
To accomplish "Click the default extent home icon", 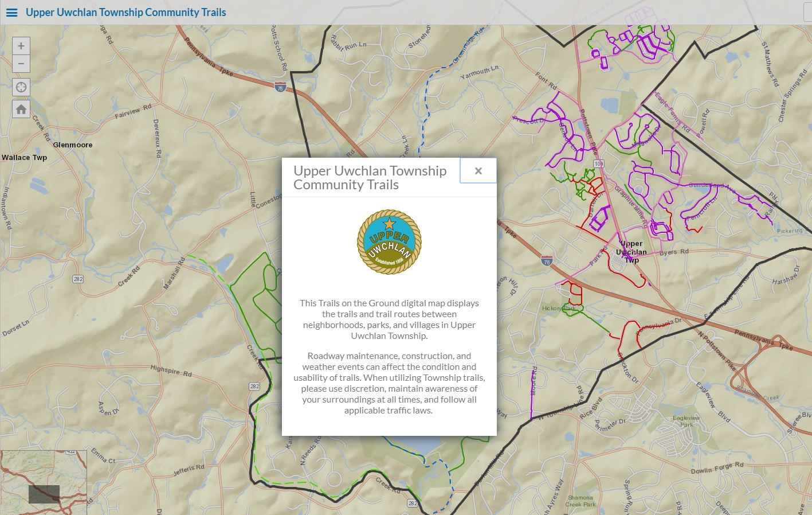I will (x=21, y=108).
